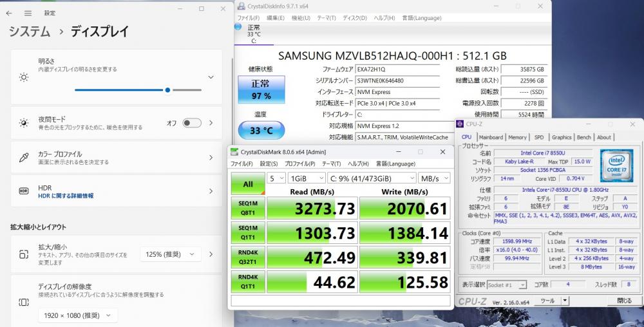
Task: Open the CPU-Z Socket #1 dropdown
Action: coord(506,285)
